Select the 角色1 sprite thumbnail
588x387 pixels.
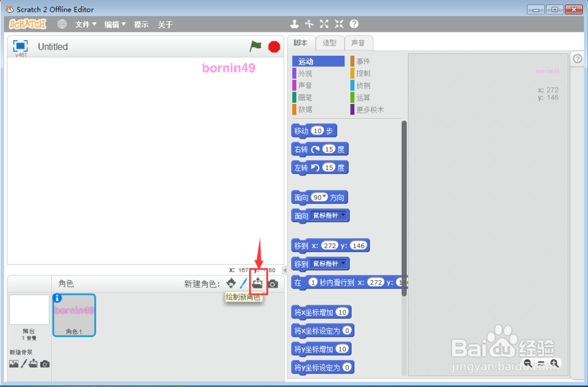pyautogui.click(x=74, y=315)
